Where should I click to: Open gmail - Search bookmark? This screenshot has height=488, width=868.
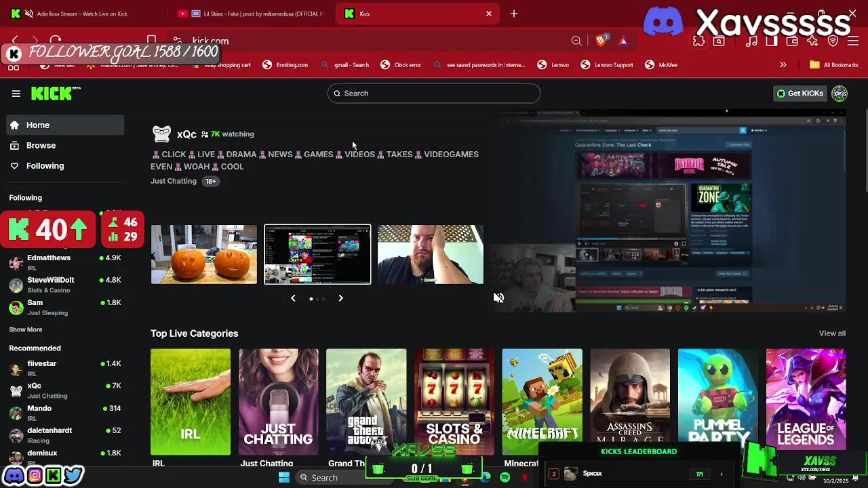[345, 65]
